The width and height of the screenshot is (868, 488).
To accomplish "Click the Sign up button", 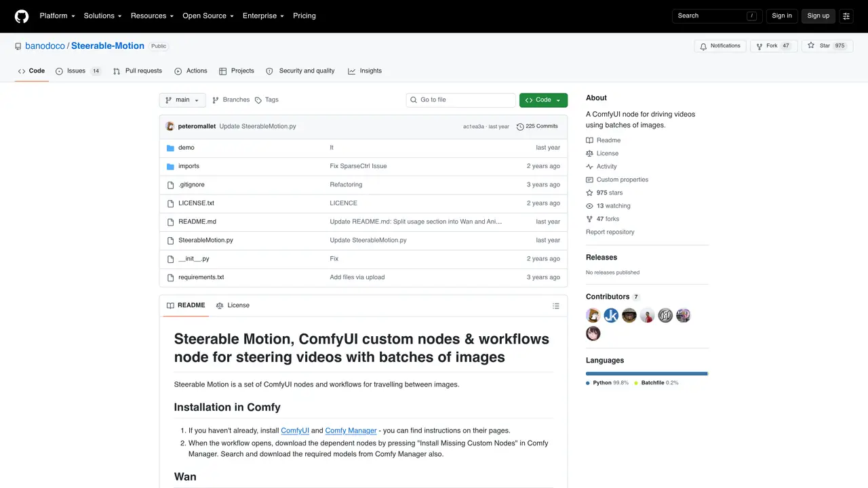I will 818,16.
